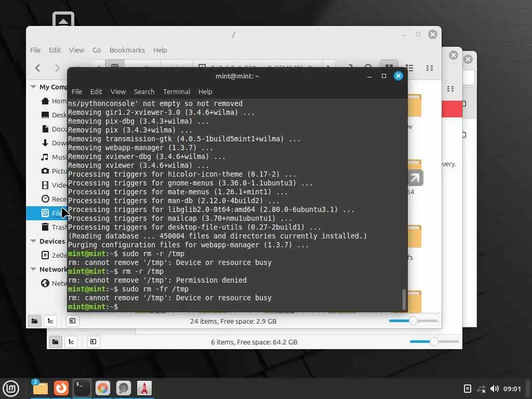The image size is (532, 399).
Task: Go back in the front file manager
Action: (x=37, y=68)
